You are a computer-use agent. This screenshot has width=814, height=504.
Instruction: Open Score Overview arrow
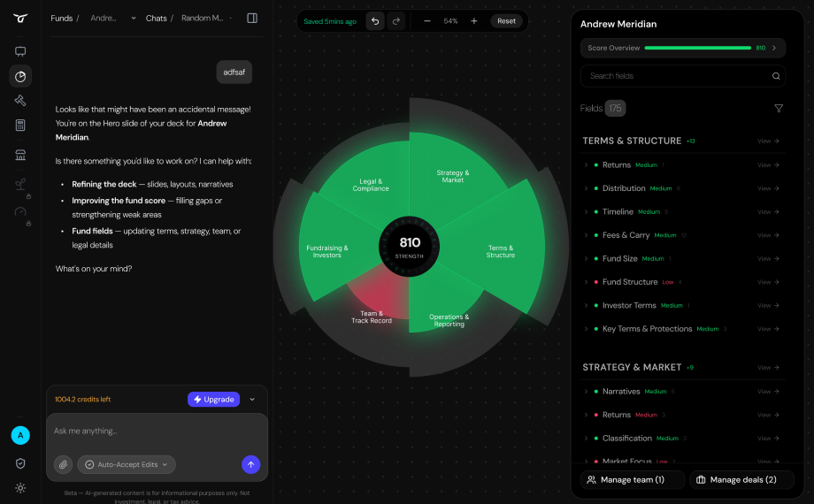tap(774, 48)
